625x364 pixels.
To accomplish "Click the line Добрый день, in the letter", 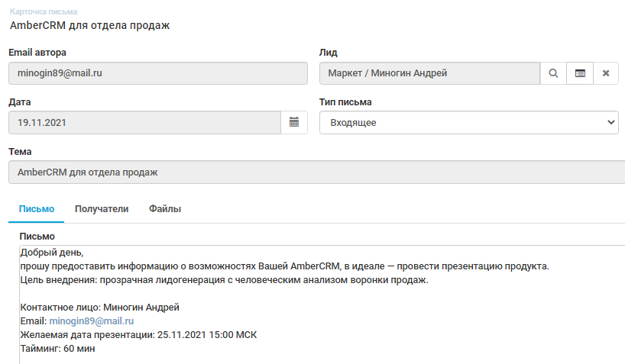I will (52, 253).
